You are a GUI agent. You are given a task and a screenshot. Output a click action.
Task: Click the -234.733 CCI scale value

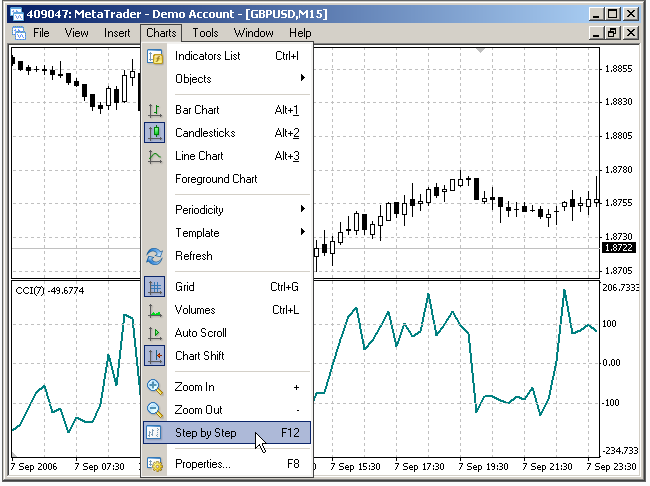coord(621,451)
